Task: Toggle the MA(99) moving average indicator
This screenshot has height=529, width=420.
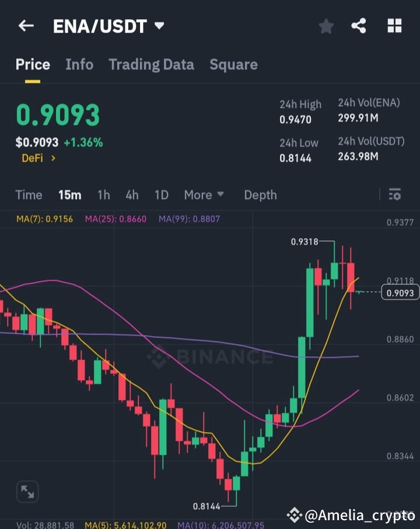Action: point(188,218)
